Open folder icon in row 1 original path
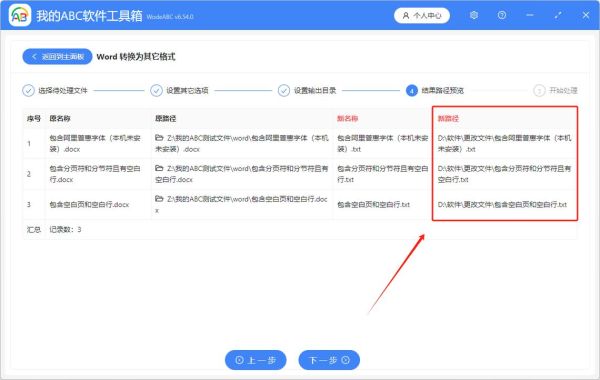This screenshot has height=380, width=600. [x=159, y=138]
